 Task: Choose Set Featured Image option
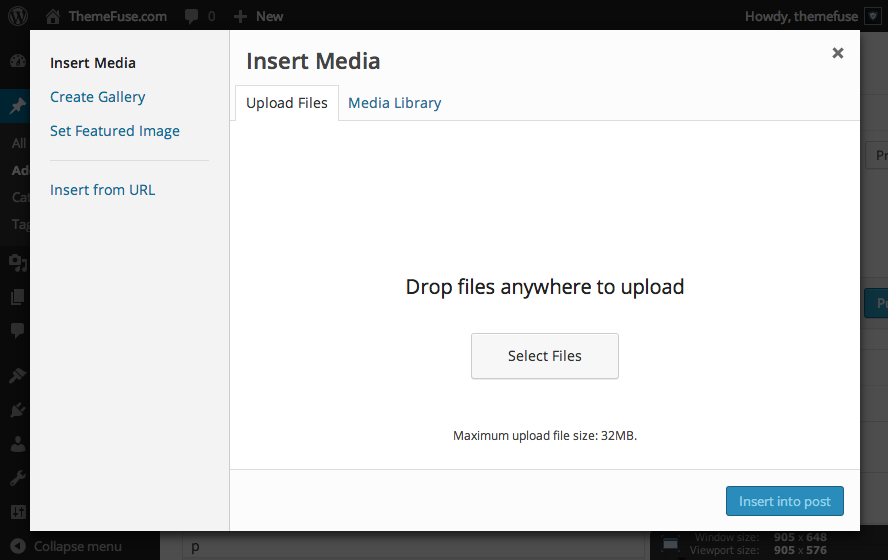tap(115, 131)
